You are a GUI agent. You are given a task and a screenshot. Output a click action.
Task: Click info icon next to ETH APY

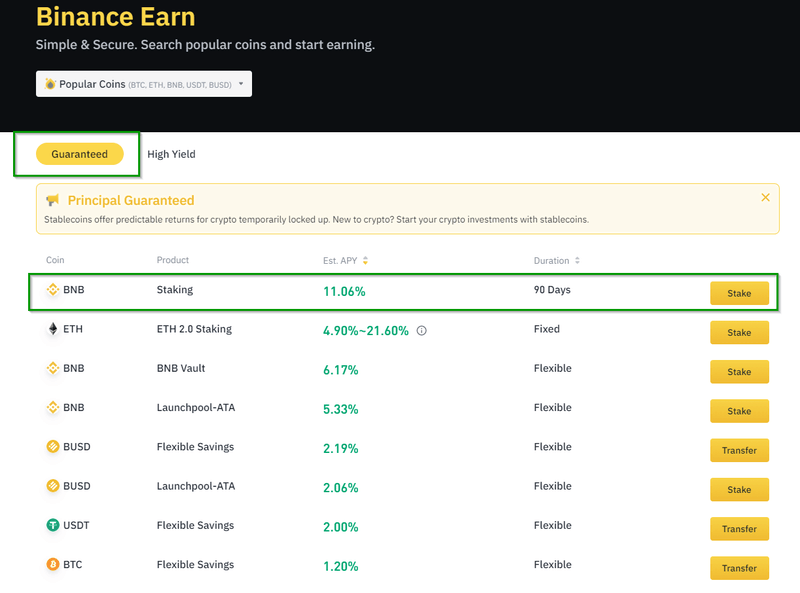421,331
